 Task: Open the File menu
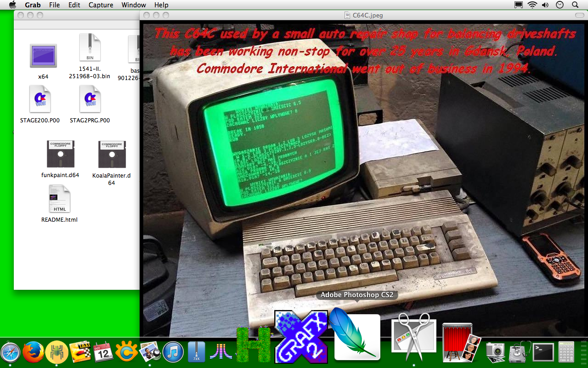pyautogui.click(x=54, y=5)
